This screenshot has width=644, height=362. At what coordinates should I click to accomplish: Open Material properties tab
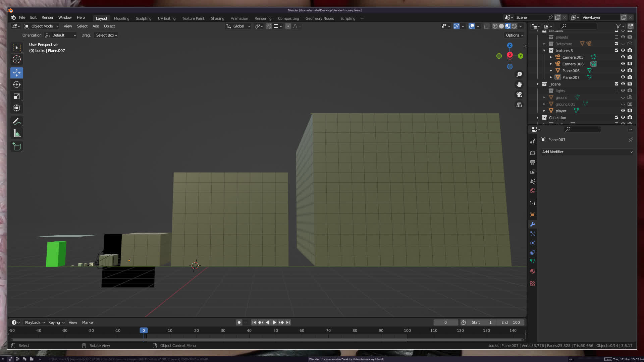coord(533,271)
